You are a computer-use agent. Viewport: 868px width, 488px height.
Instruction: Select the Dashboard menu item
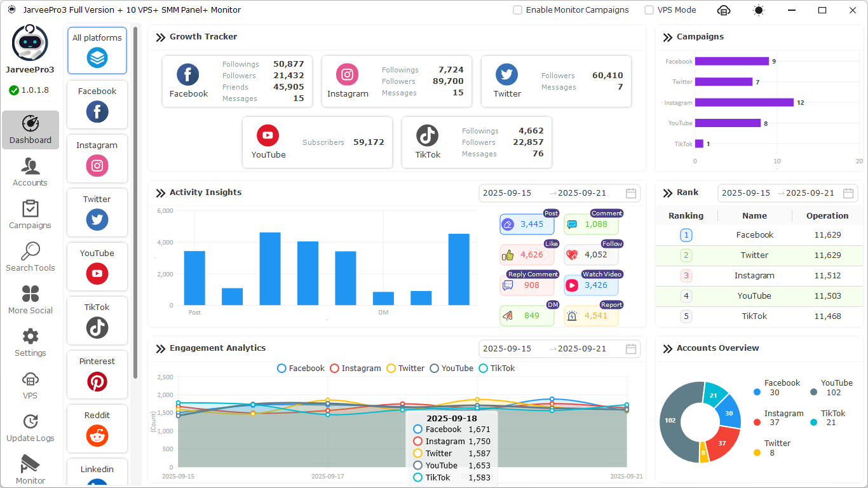(x=31, y=130)
